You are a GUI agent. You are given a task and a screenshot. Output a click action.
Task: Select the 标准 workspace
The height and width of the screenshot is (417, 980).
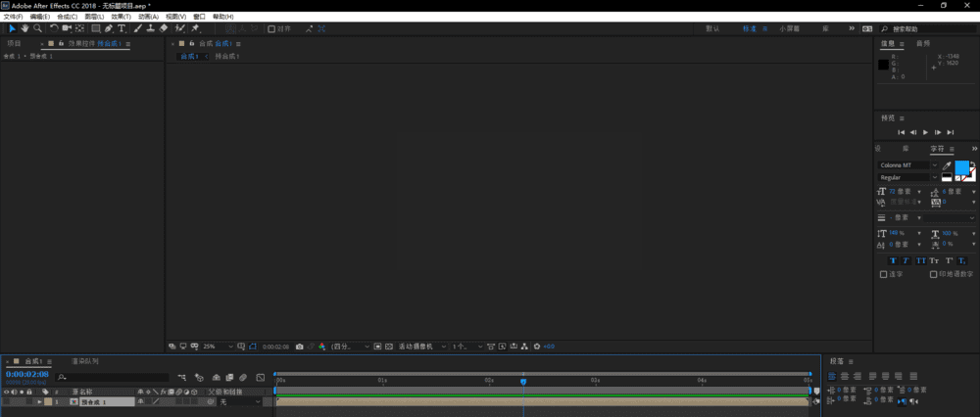point(750,28)
